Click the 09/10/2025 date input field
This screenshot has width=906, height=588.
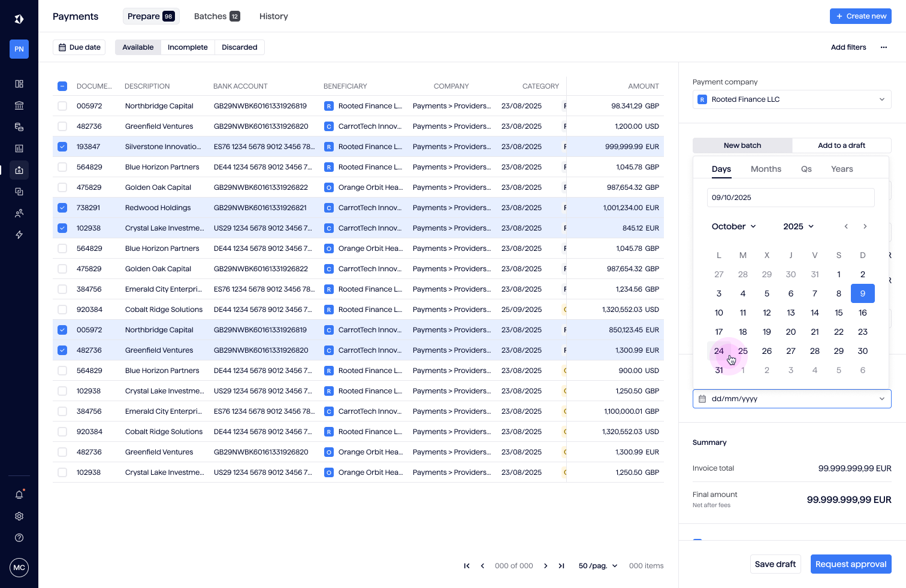(790, 198)
